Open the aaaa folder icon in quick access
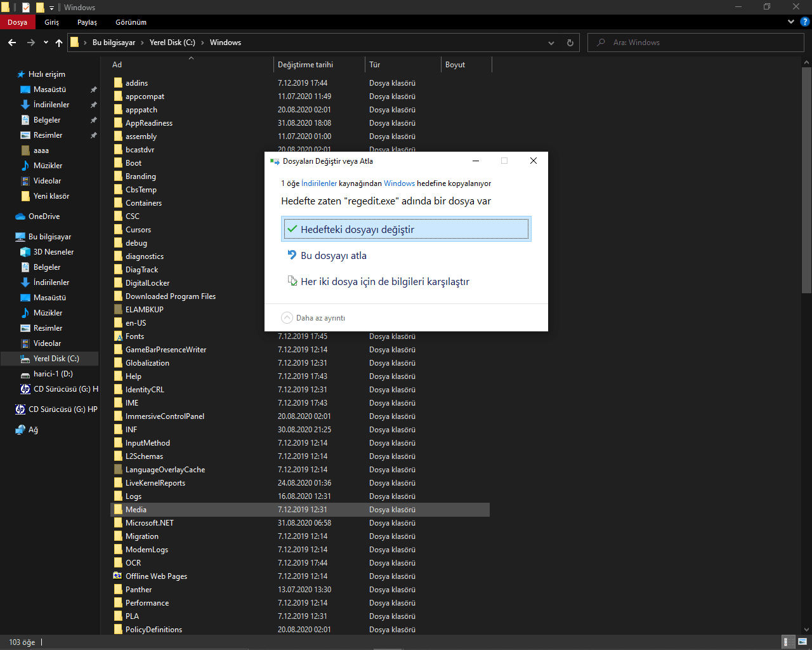The height and width of the screenshot is (650, 812). [25, 150]
